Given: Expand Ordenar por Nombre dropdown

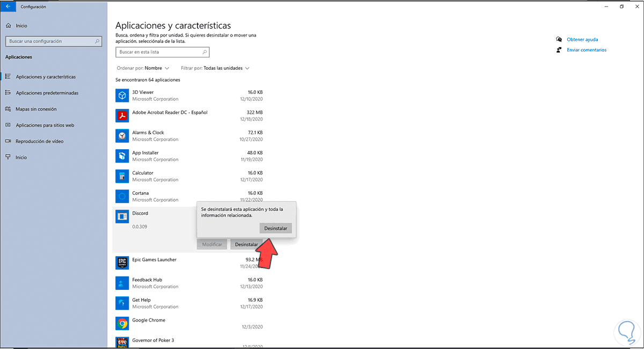Looking at the screenshot, I should (x=143, y=68).
